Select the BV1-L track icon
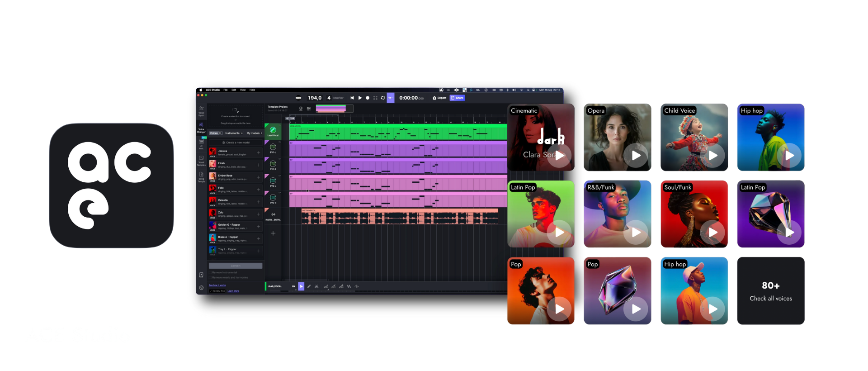868x371 pixels. pyautogui.click(x=273, y=147)
